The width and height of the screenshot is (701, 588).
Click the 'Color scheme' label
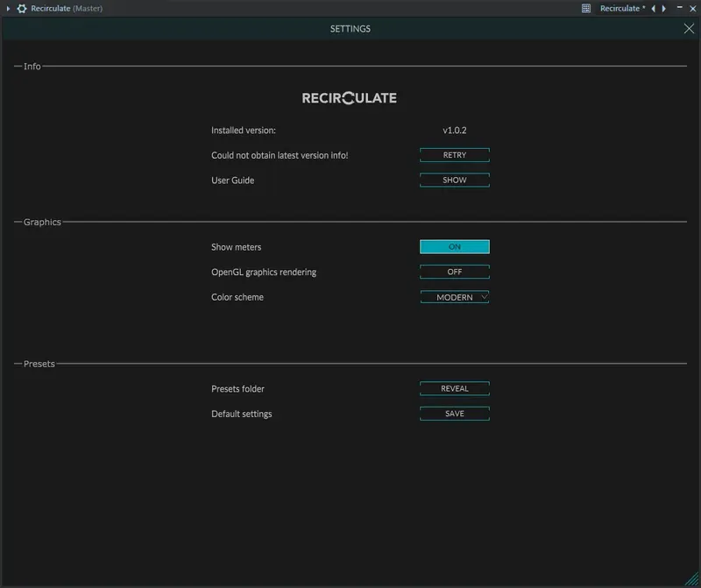237,297
